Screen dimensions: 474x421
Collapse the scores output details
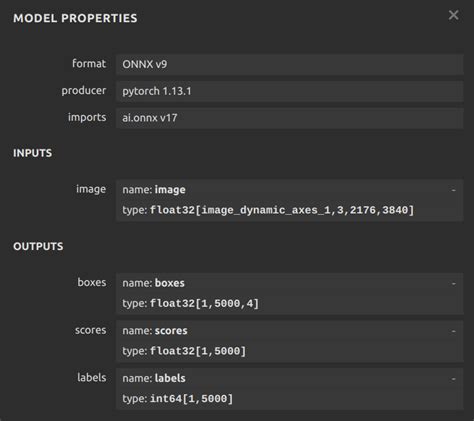(x=453, y=331)
